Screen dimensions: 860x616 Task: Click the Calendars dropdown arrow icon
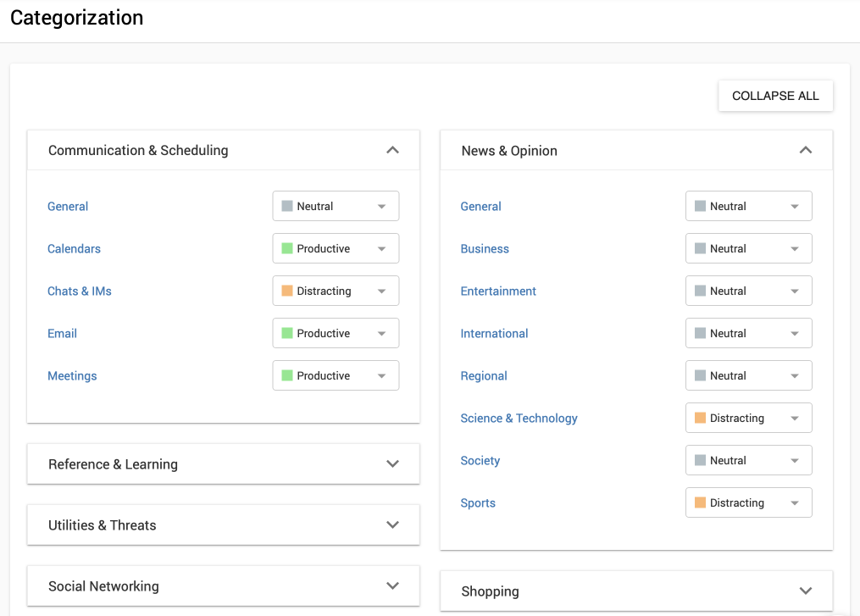point(381,249)
